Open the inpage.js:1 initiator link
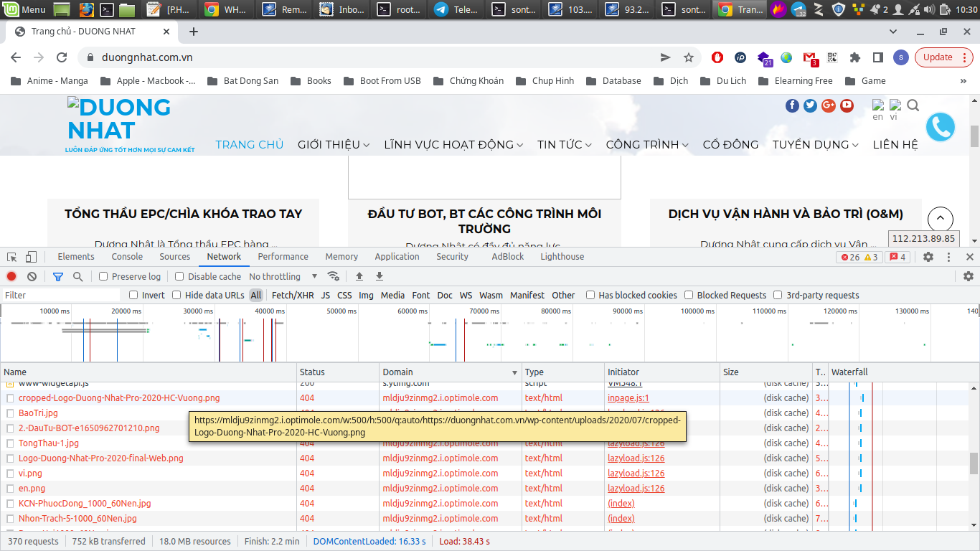The width and height of the screenshot is (980, 551). [x=628, y=398]
